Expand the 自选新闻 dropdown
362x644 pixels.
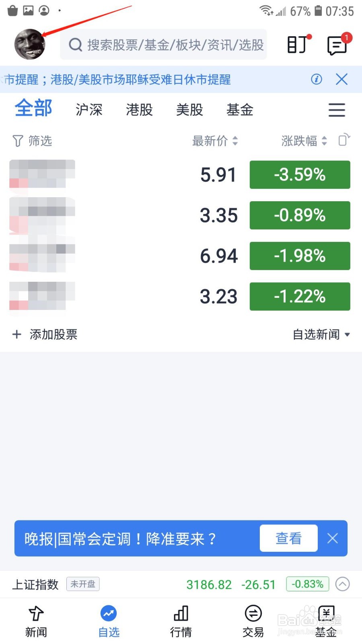coord(321,334)
